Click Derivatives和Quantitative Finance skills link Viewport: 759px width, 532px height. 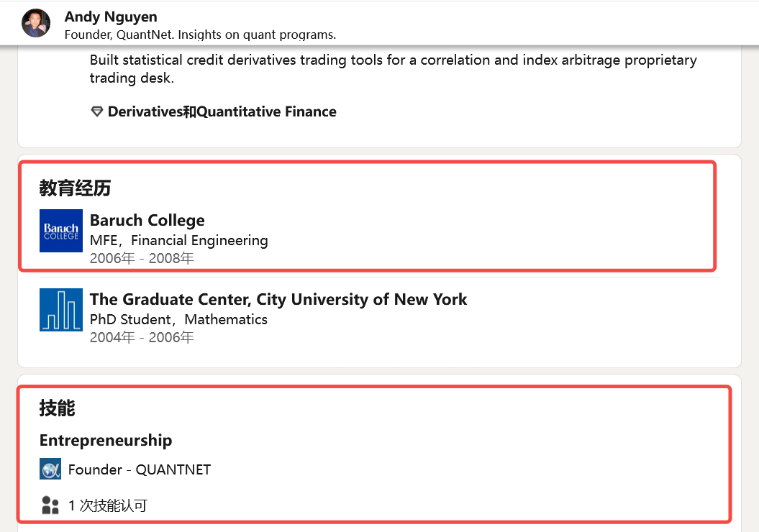[x=222, y=112]
